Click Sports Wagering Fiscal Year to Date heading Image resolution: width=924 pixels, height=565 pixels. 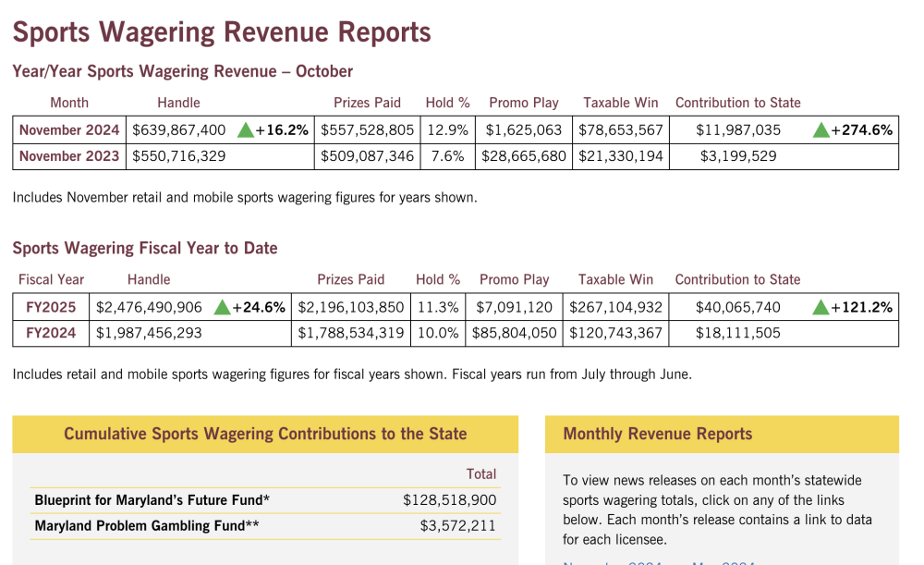point(145,249)
